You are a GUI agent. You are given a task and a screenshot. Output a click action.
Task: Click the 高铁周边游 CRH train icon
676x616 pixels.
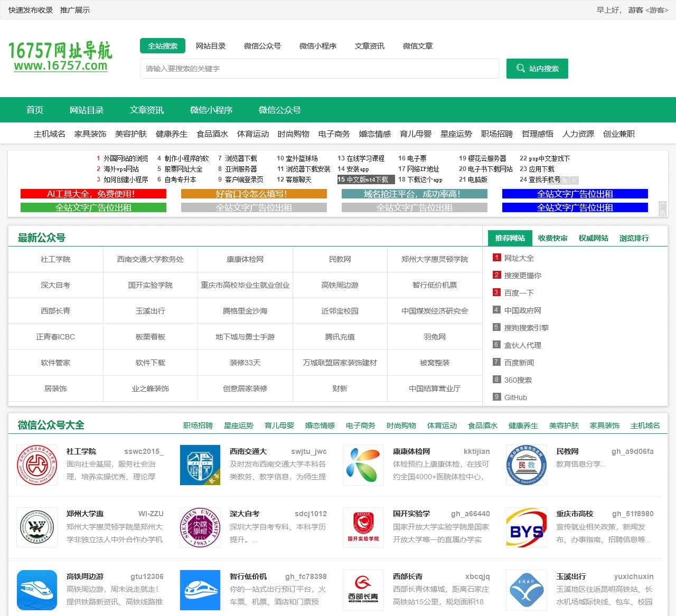point(36,590)
